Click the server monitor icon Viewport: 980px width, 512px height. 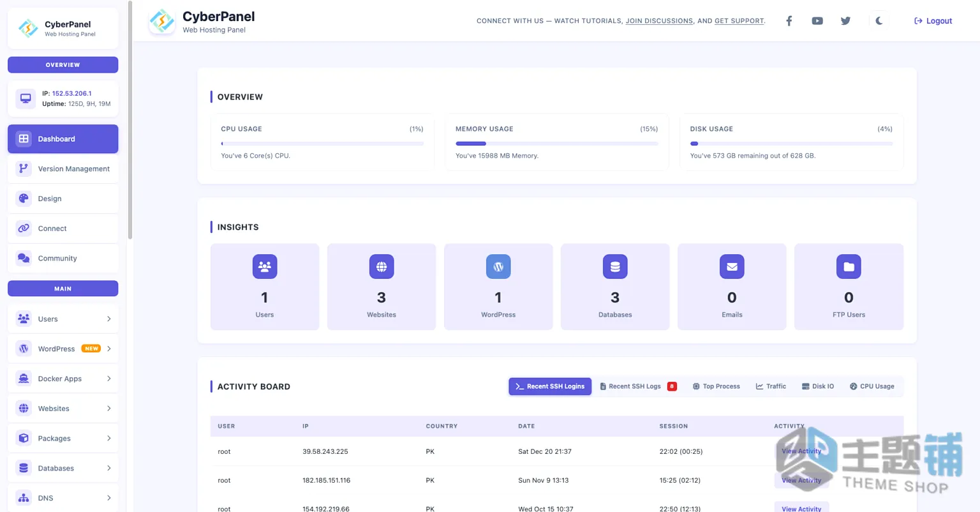(26, 98)
